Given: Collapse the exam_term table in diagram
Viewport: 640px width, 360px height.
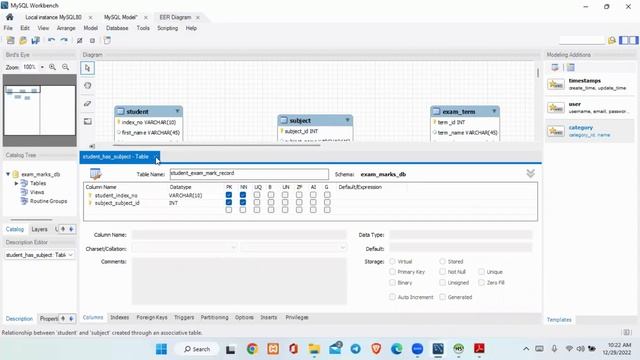Looking at the screenshot, I should (x=494, y=111).
